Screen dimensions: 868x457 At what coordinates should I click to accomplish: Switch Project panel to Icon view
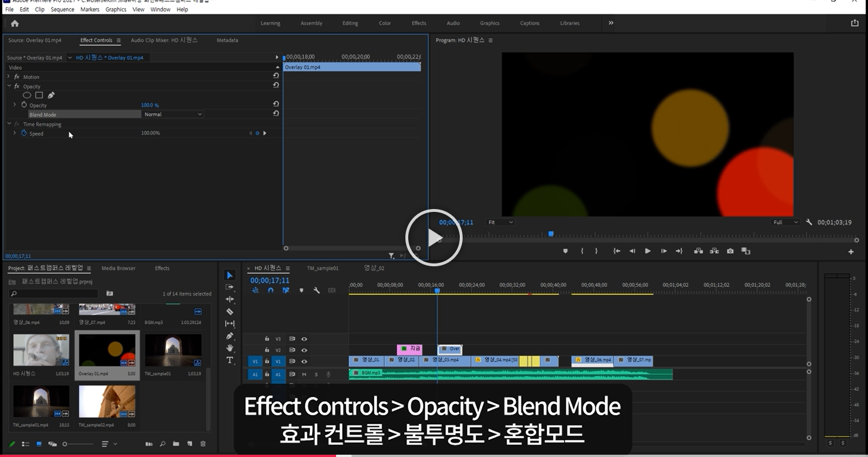[x=39, y=444]
